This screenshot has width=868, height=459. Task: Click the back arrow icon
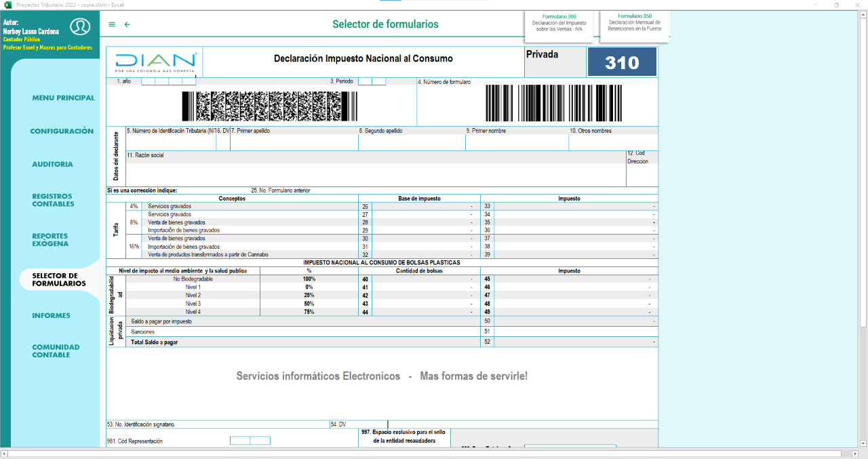coord(127,24)
